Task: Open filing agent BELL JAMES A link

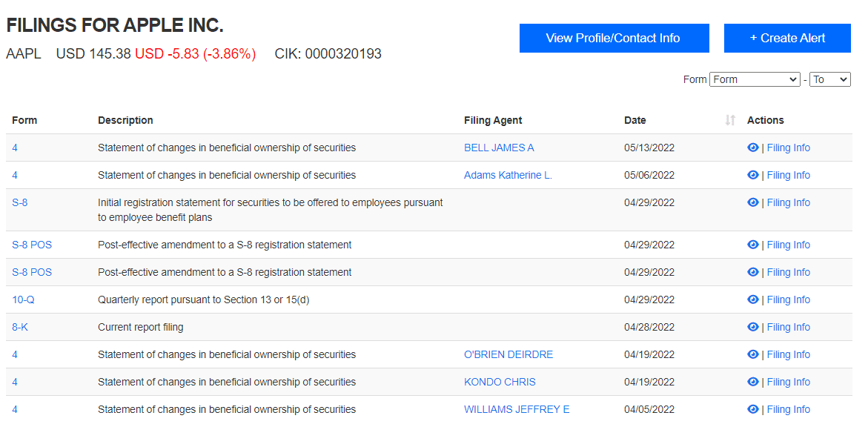Action: [499, 148]
